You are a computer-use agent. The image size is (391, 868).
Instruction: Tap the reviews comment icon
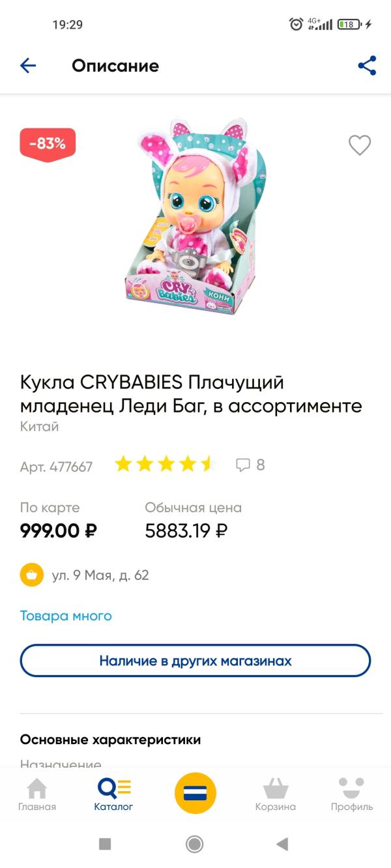coord(243,465)
